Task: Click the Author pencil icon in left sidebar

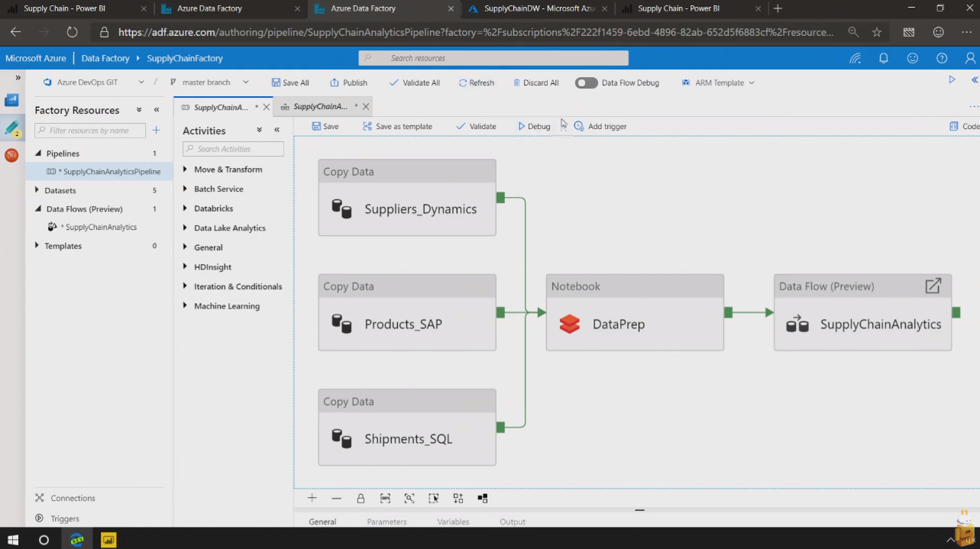Action: (11, 128)
